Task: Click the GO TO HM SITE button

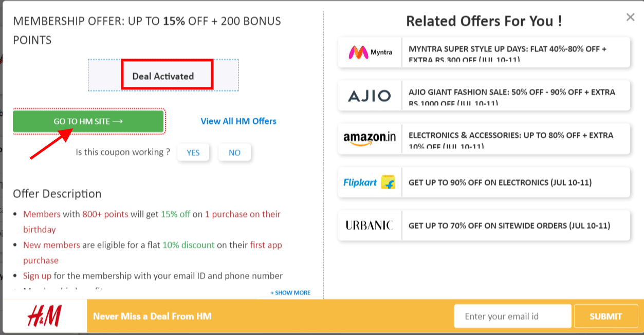Action: point(88,121)
